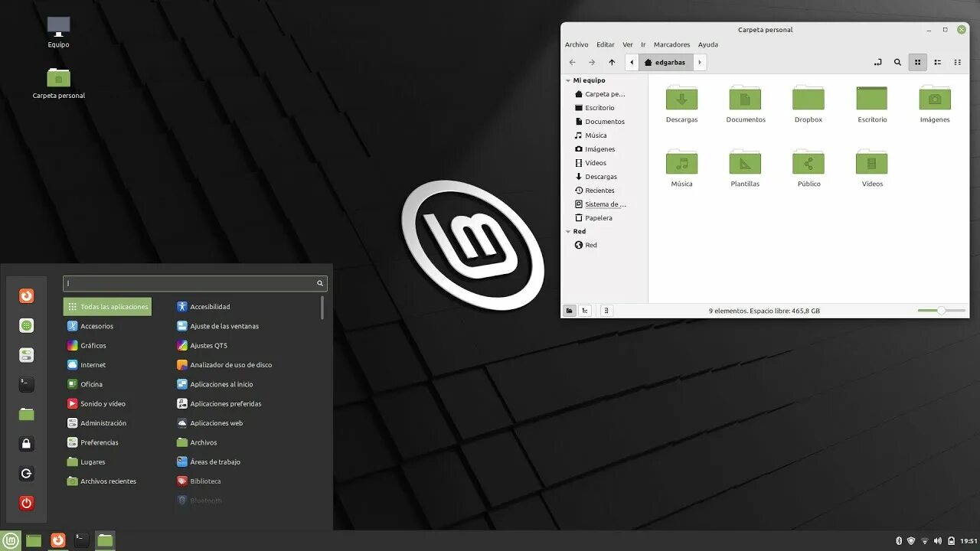This screenshot has height=551, width=980.
Task: Click the show desktop folder icon on taskbar
Action: 34,540
